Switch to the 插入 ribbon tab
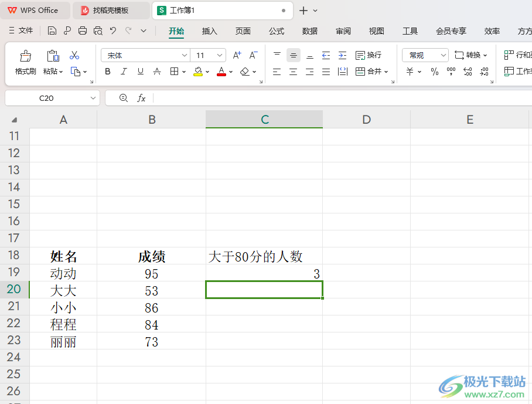532x404 pixels. pos(209,31)
